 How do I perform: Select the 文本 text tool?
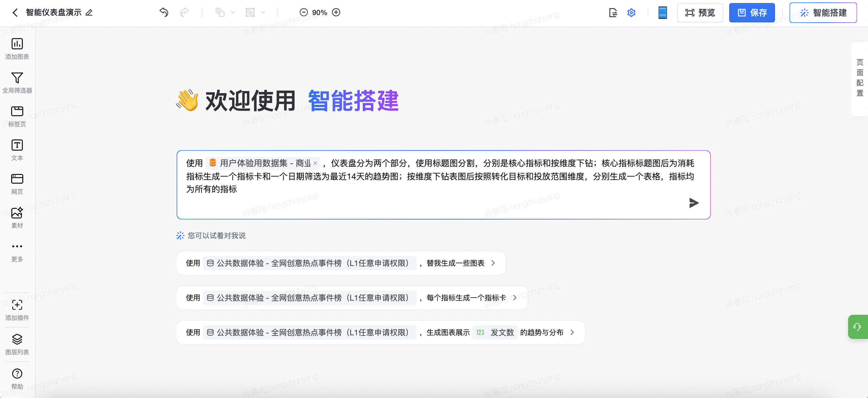[17, 145]
